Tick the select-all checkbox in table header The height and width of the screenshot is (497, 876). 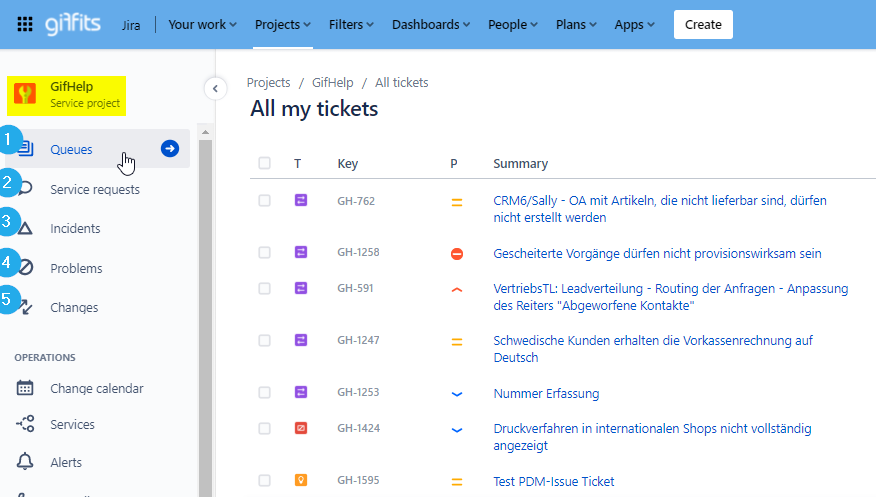(x=264, y=164)
